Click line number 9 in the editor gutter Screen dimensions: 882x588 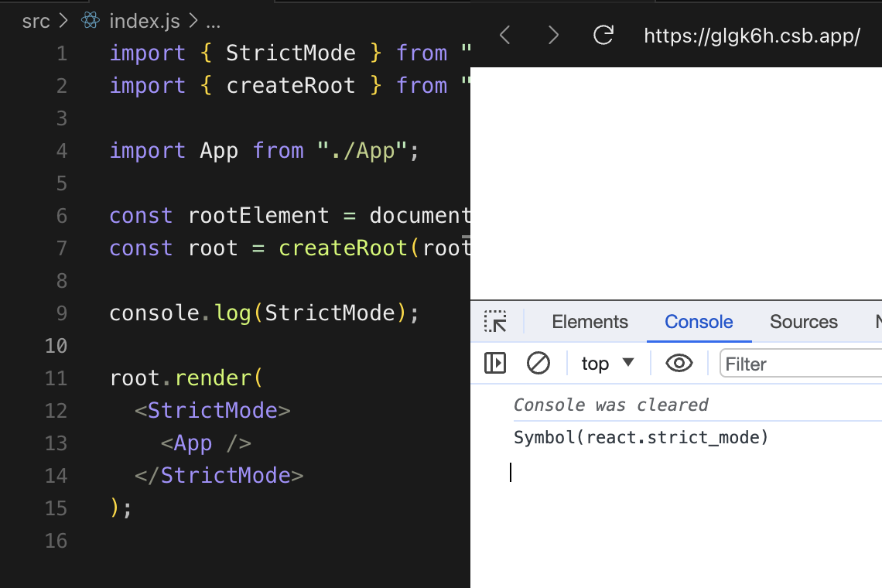click(62, 313)
